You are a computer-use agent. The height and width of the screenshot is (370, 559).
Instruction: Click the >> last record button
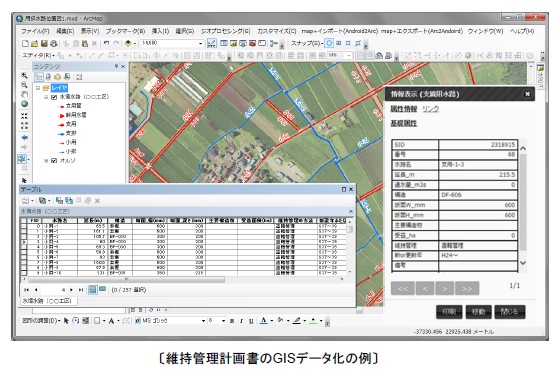(467, 288)
